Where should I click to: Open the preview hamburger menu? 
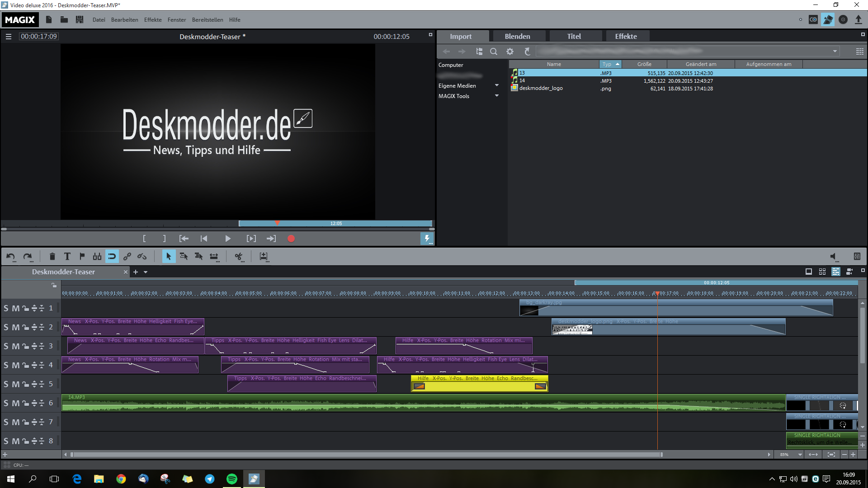click(x=8, y=37)
